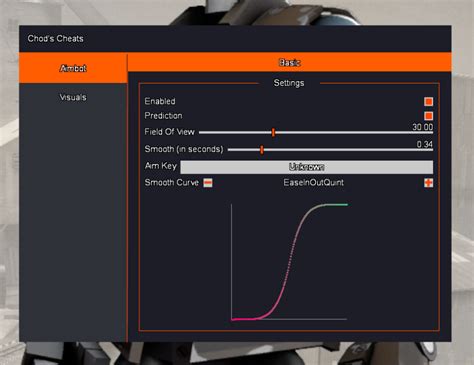The image size is (474, 365).
Task: Click the Aim Key label
Action: coord(161,166)
